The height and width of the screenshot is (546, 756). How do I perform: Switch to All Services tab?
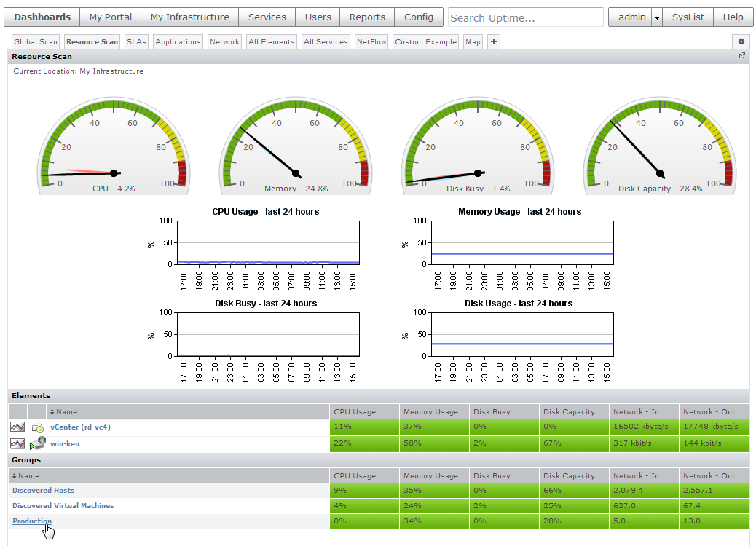click(326, 42)
